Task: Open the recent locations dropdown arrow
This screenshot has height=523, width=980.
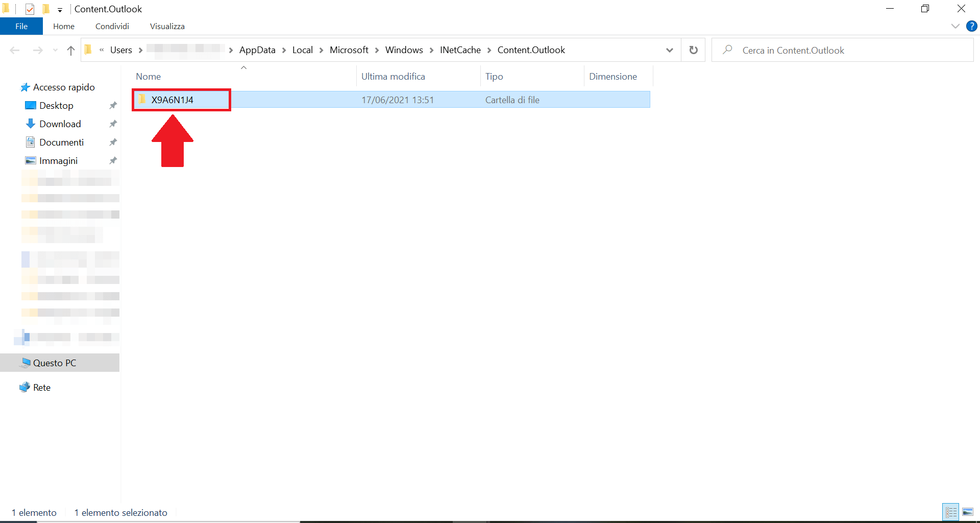Action: (x=55, y=50)
